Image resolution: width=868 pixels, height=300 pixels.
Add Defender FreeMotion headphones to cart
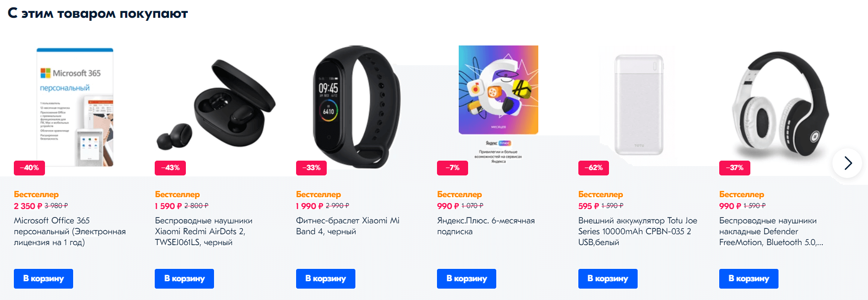click(749, 279)
